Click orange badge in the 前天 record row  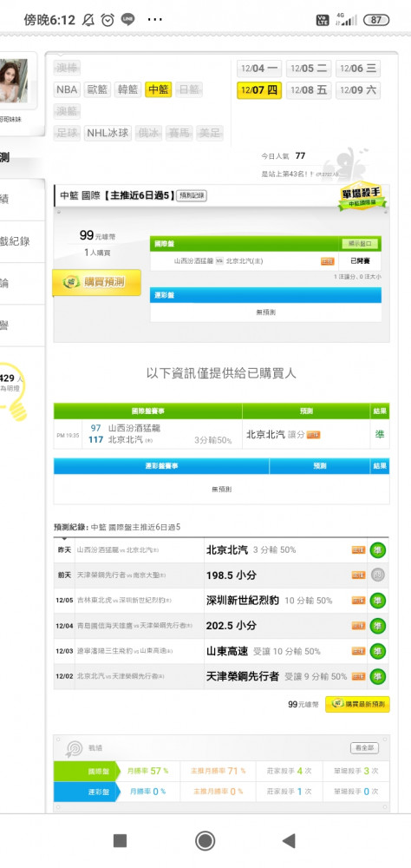click(358, 575)
